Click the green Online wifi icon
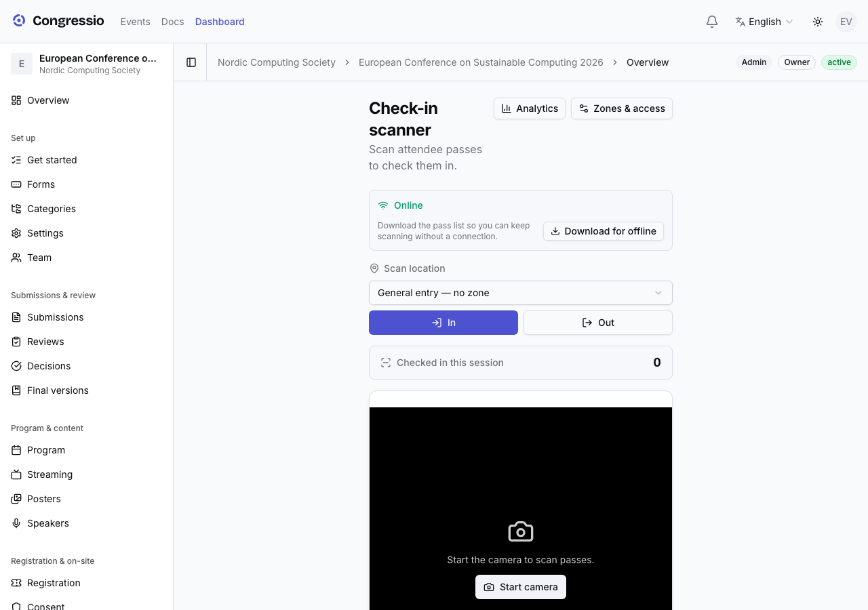868x610 pixels. [383, 205]
